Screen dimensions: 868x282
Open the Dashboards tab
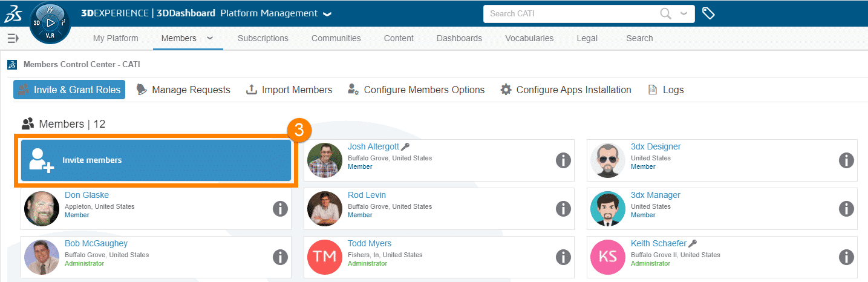click(459, 38)
